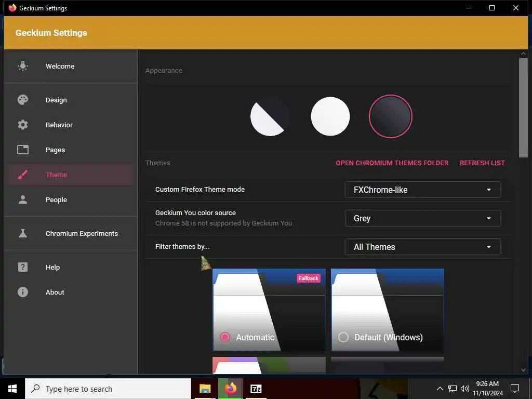Click the taskbar clock and date
532x399 pixels.
pos(487,389)
